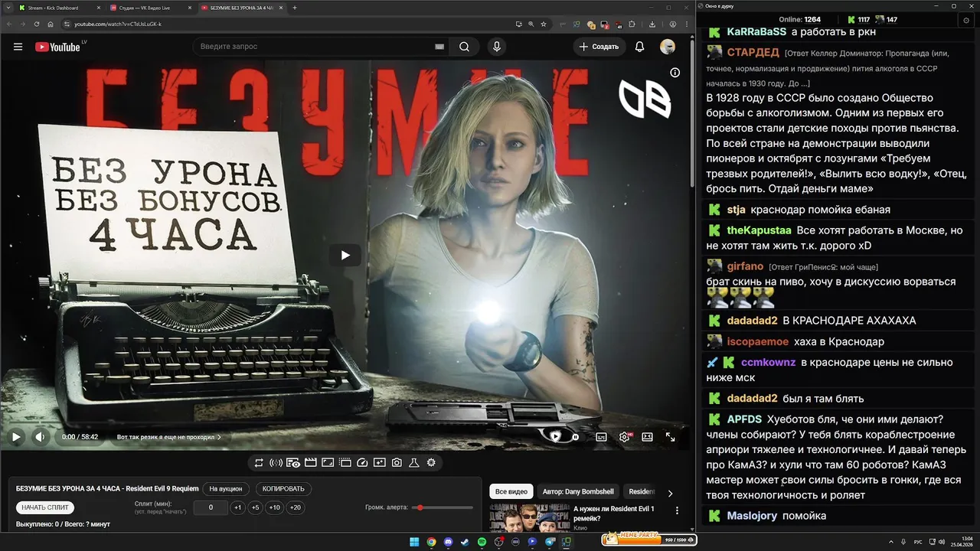Viewport: 980px width, 551px height.
Task: Open the YouTube hamburger guide menu
Action: pos(18,47)
